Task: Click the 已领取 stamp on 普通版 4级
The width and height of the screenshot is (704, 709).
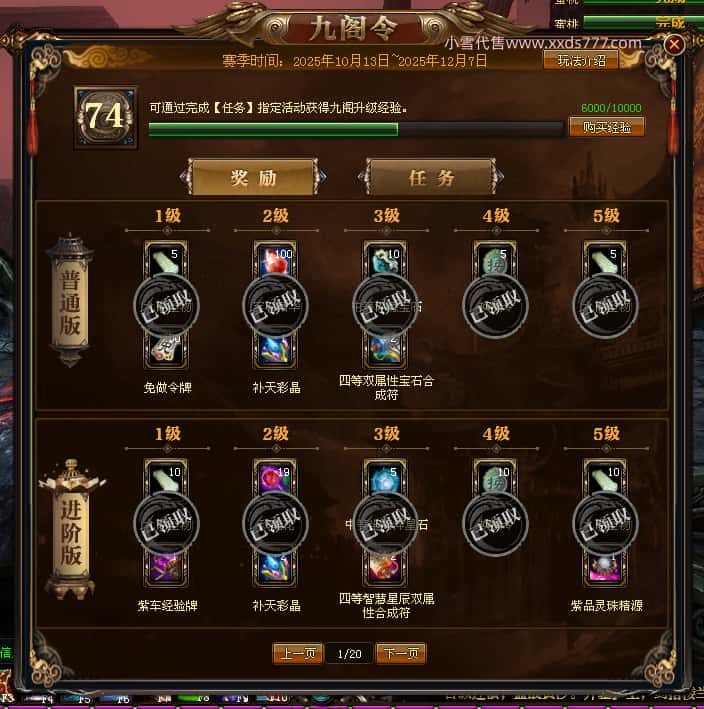Action: pyautogui.click(x=496, y=306)
